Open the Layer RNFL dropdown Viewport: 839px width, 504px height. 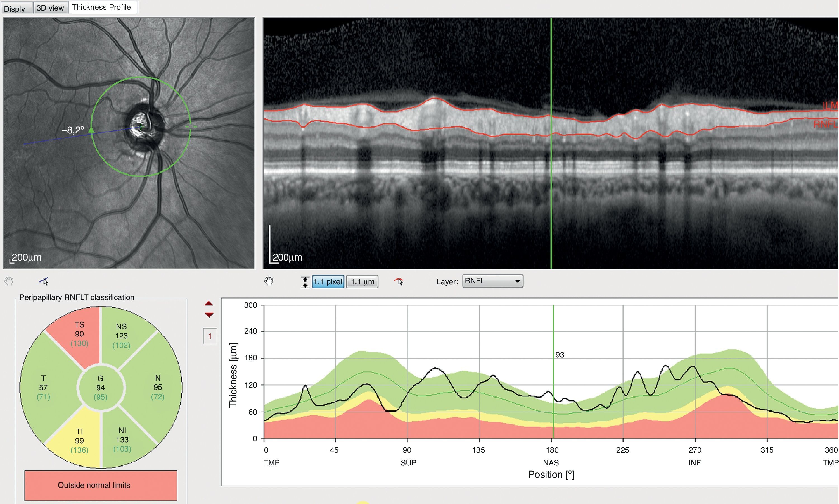coord(492,281)
